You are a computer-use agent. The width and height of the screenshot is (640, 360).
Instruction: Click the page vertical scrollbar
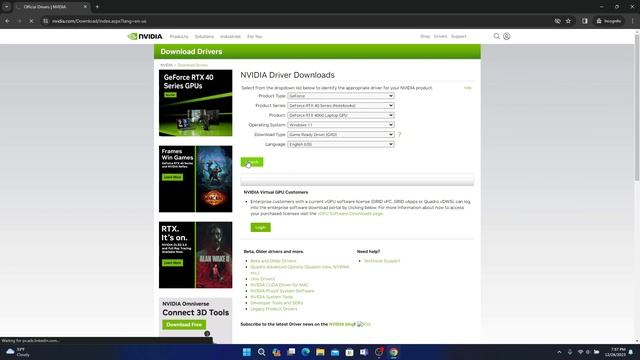(637, 108)
